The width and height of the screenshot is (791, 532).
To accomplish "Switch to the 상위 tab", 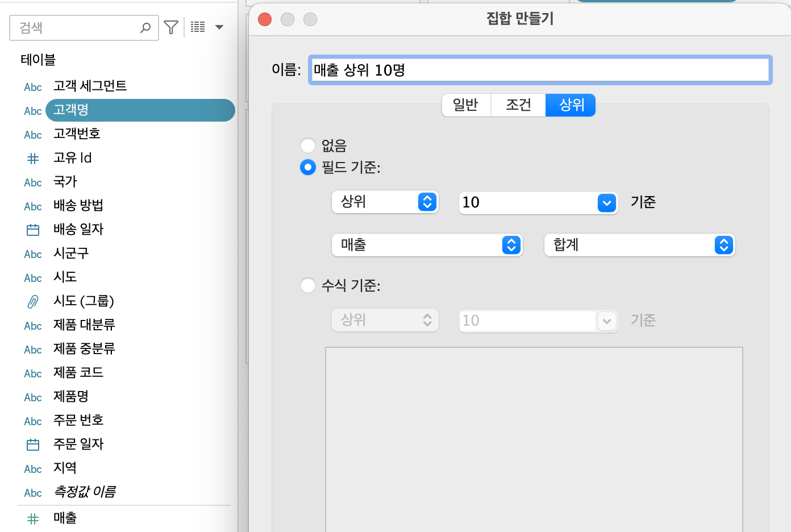I will coord(571,105).
